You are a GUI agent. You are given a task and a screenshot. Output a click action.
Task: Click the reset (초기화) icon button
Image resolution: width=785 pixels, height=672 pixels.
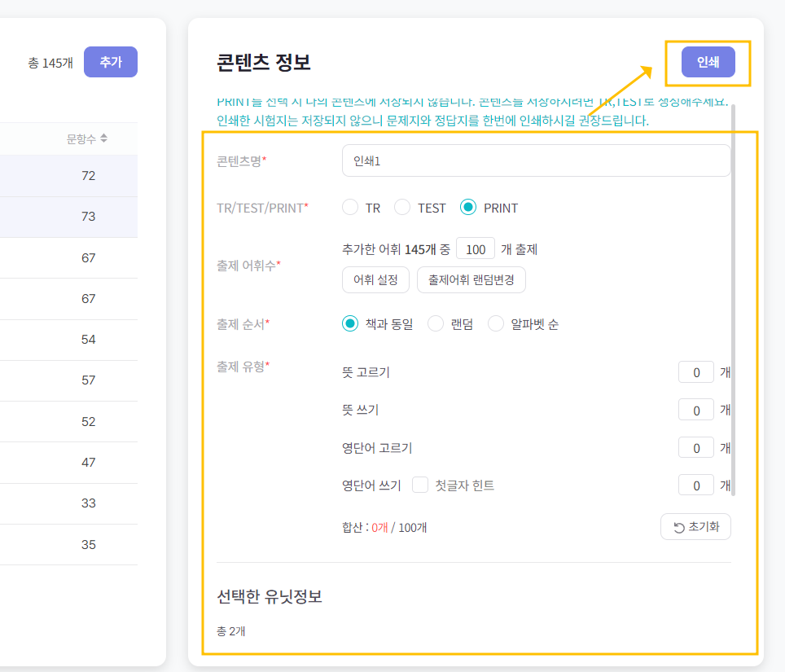695,526
